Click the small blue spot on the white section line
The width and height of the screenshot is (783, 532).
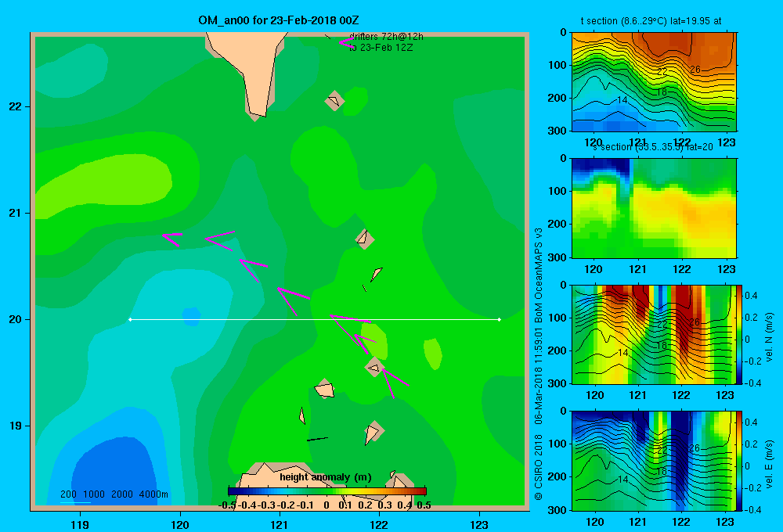click(191, 316)
